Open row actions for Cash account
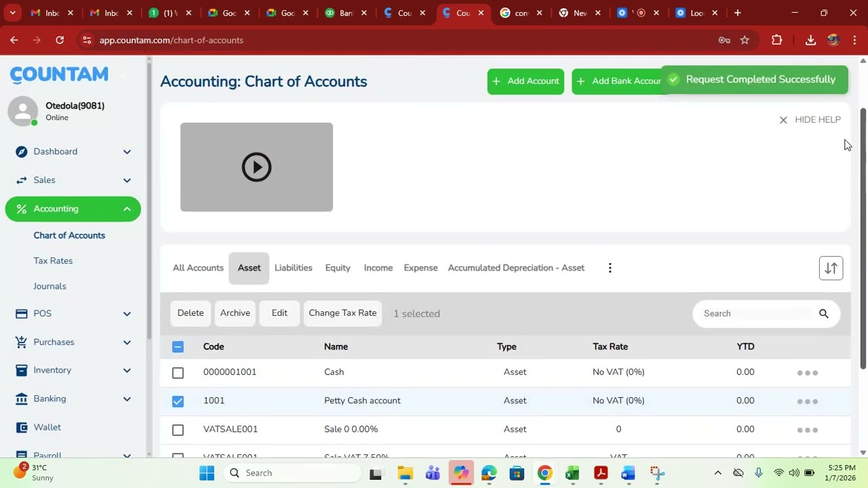This screenshot has width=868, height=488. pyautogui.click(x=807, y=373)
